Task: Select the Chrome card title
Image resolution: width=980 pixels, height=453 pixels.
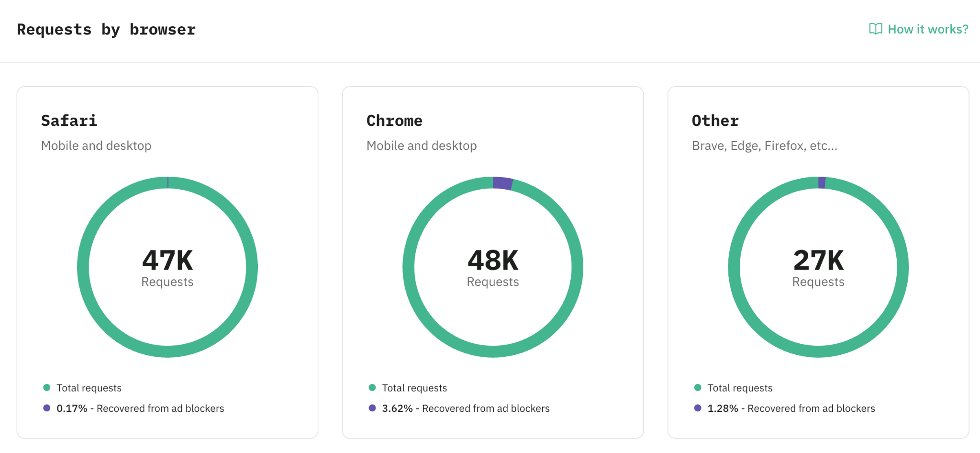Action: coord(394,121)
